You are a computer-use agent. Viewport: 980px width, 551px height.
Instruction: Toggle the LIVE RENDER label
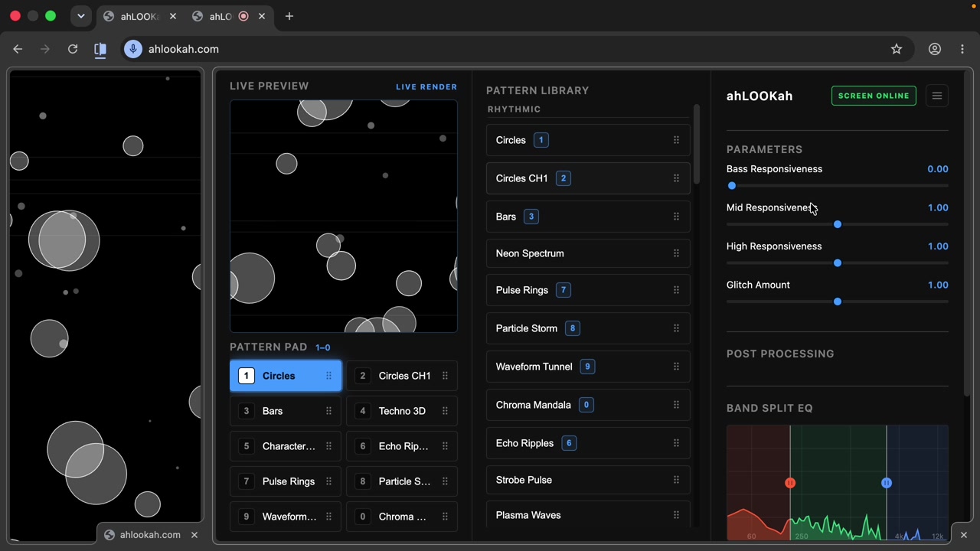pos(426,86)
